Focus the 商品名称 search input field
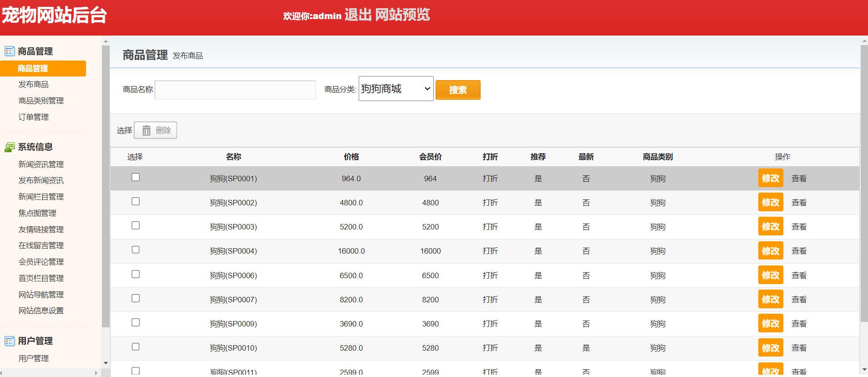Screen dimensions: 868x377 [x=235, y=90]
